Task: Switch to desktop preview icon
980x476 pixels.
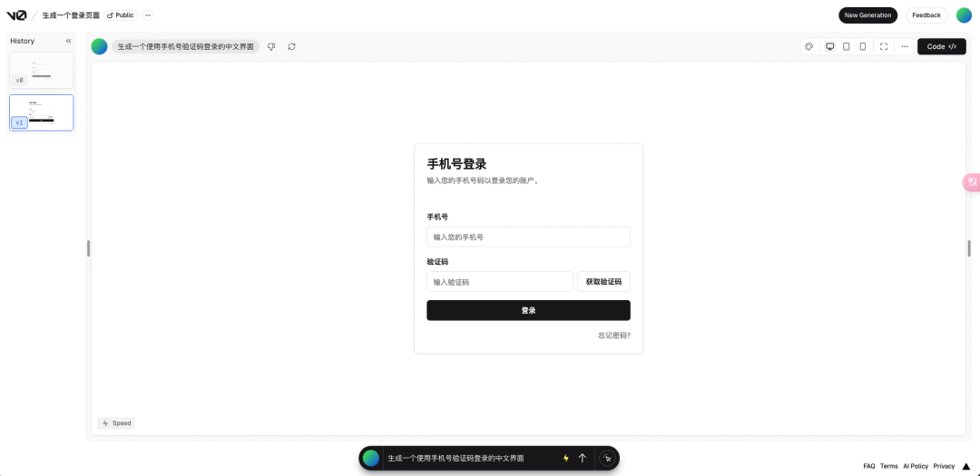Action: pos(830,47)
